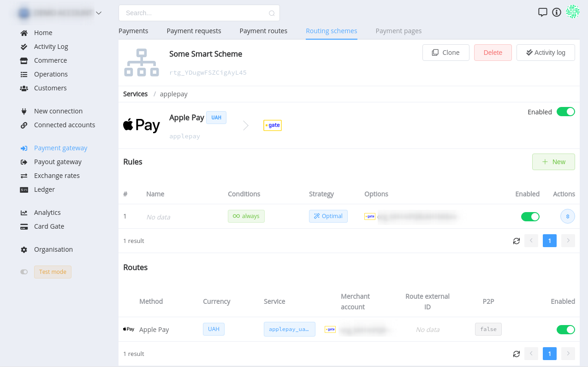Click the false P2P tag
588x367 pixels.
(488, 329)
